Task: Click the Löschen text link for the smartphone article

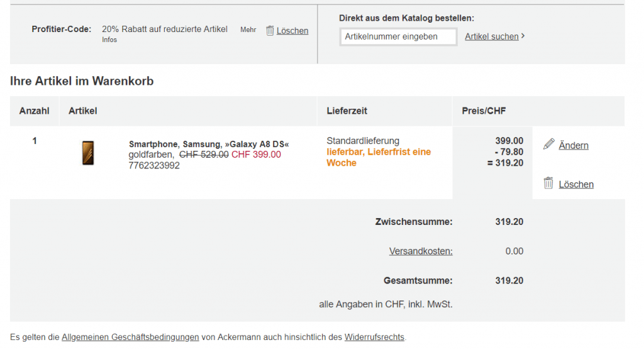Action: [576, 185]
